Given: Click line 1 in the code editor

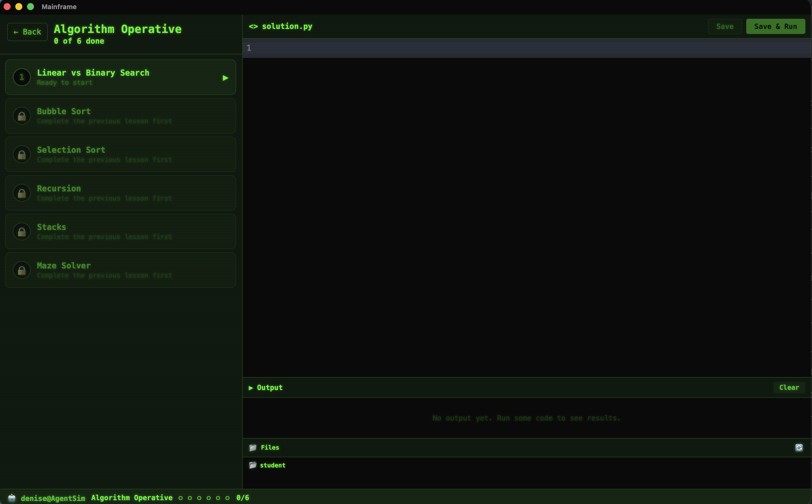Looking at the screenshot, I should point(527,48).
